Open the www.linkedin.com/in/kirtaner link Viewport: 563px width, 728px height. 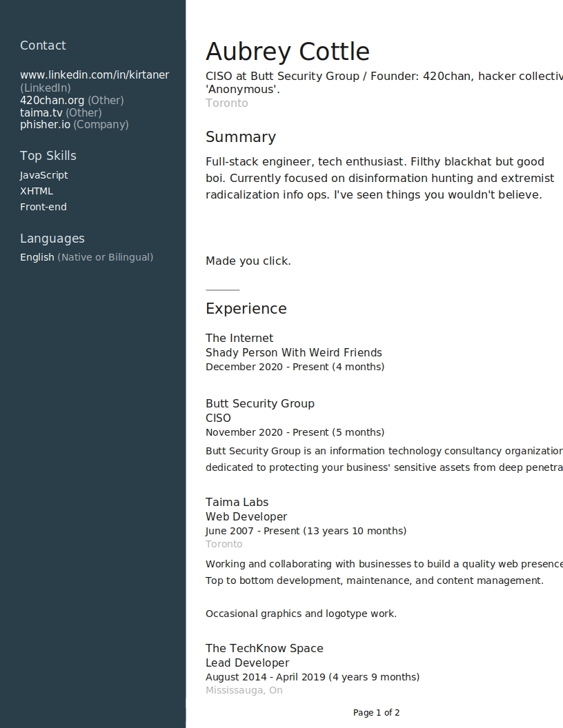pos(95,74)
